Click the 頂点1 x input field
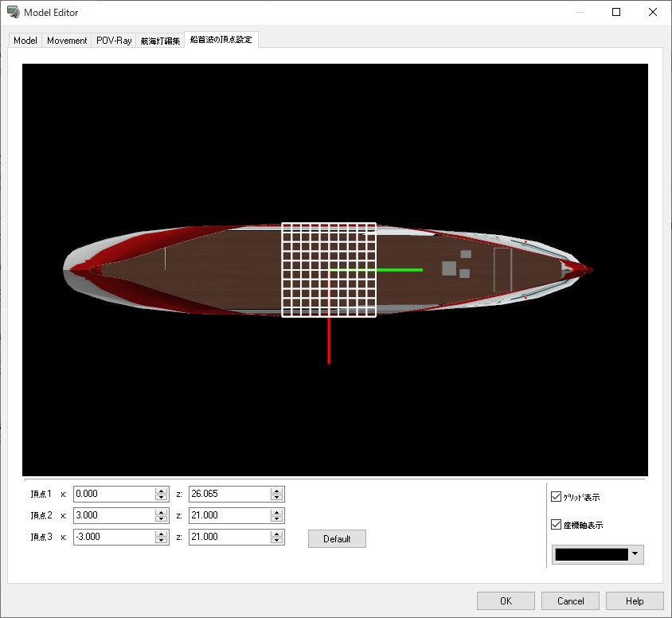This screenshot has height=618, width=672. [x=114, y=495]
